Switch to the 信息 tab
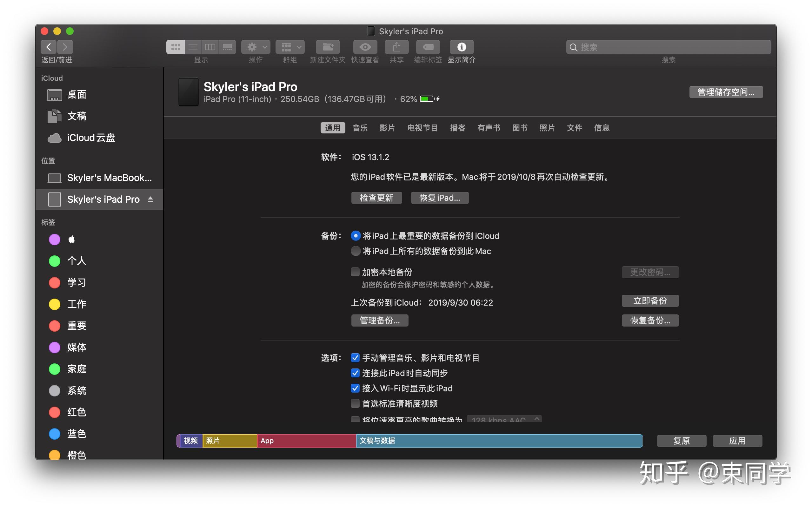This screenshot has width=812, height=507. tap(602, 128)
